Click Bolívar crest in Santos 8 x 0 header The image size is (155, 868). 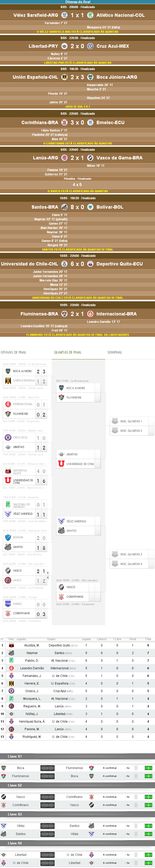pos(90,207)
